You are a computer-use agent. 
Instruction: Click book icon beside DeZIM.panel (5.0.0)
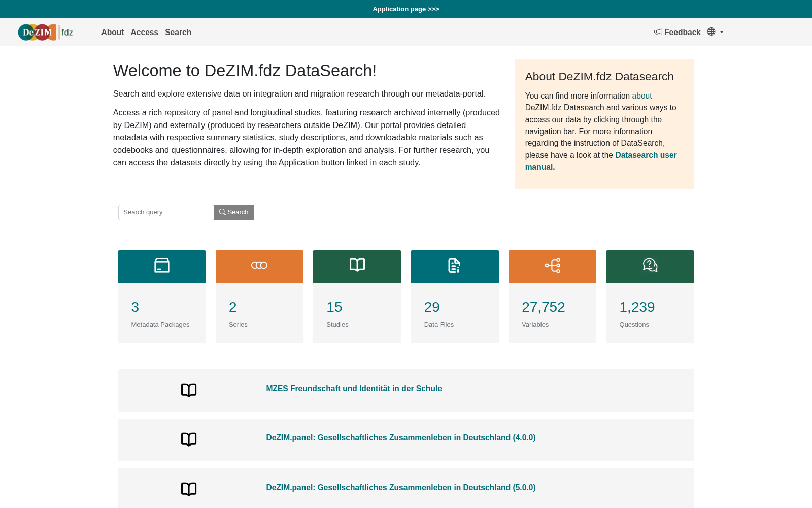pyautogui.click(x=189, y=489)
